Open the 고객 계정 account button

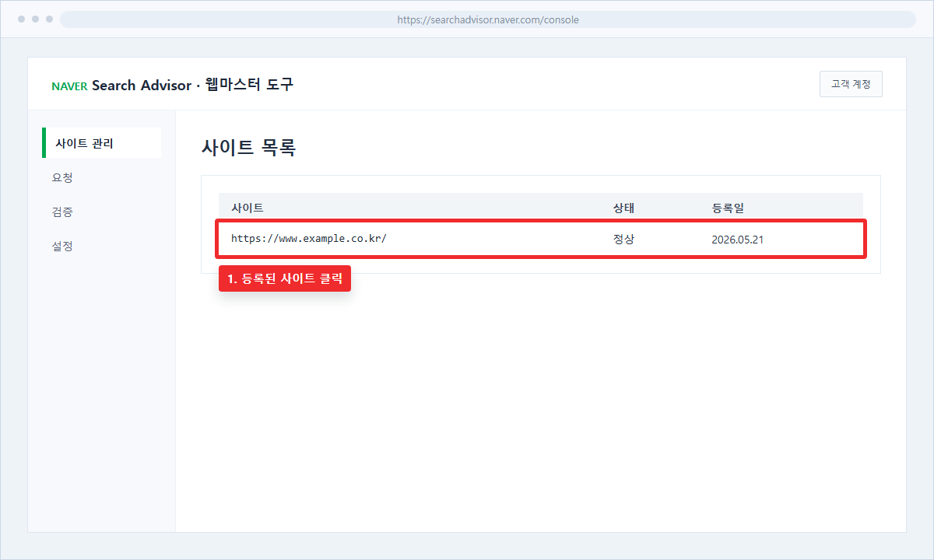pyautogui.click(x=851, y=84)
